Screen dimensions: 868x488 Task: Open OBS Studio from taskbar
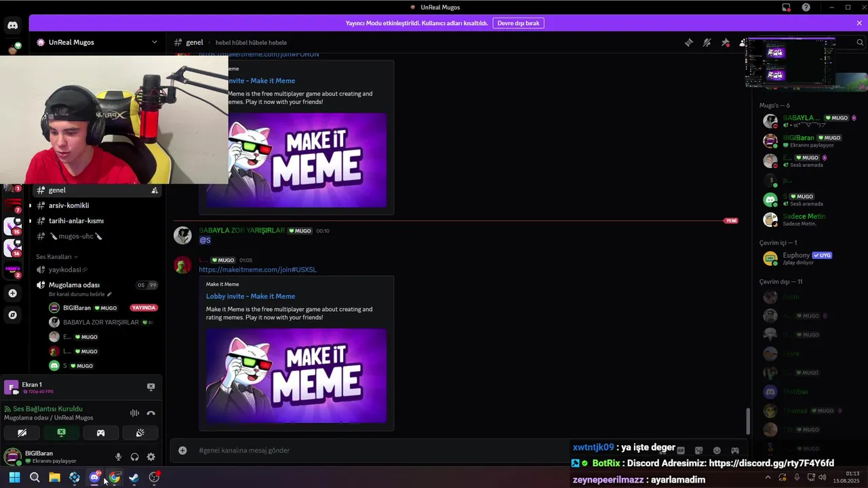[x=154, y=477]
